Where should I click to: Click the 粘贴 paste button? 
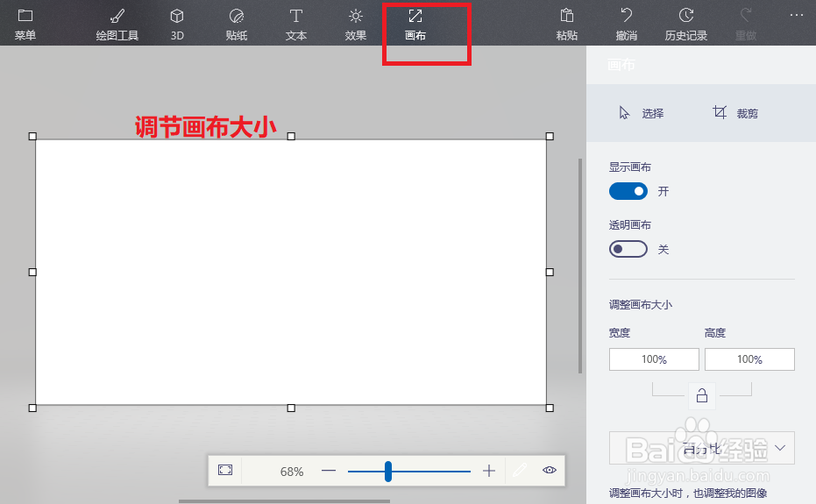coord(567,25)
